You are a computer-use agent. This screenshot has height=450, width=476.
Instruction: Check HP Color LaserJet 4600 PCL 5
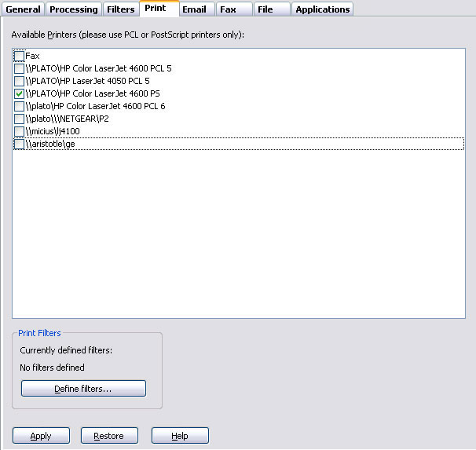[x=20, y=69]
